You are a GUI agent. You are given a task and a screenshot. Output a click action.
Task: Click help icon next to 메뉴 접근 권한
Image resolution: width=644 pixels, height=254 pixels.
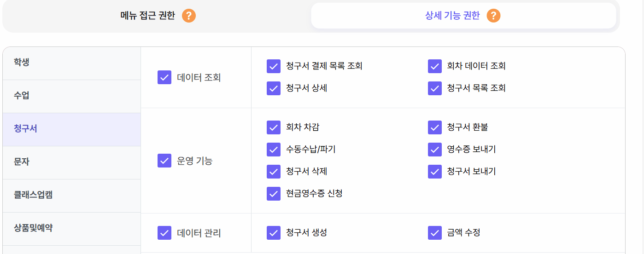coord(189,16)
